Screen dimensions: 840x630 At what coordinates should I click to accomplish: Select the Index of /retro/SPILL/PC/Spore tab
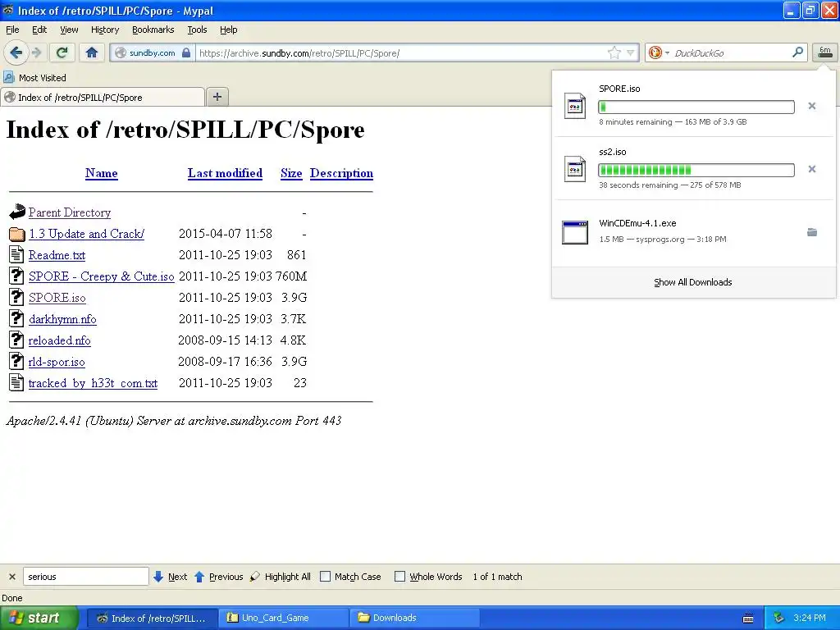[x=103, y=97]
